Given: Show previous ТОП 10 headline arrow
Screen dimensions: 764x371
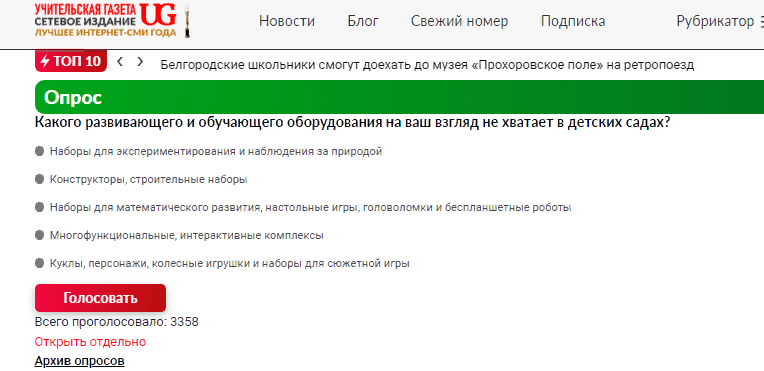Looking at the screenshot, I should point(120,61).
